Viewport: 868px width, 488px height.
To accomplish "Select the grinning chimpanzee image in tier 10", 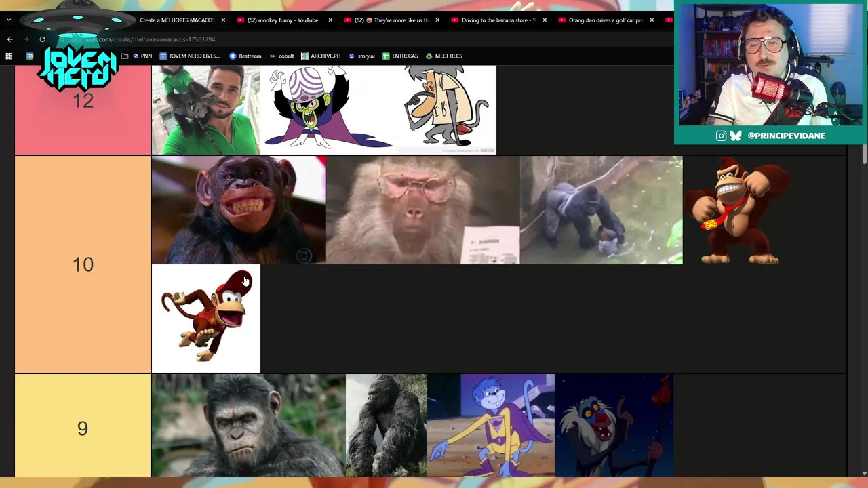I will [x=239, y=210].
